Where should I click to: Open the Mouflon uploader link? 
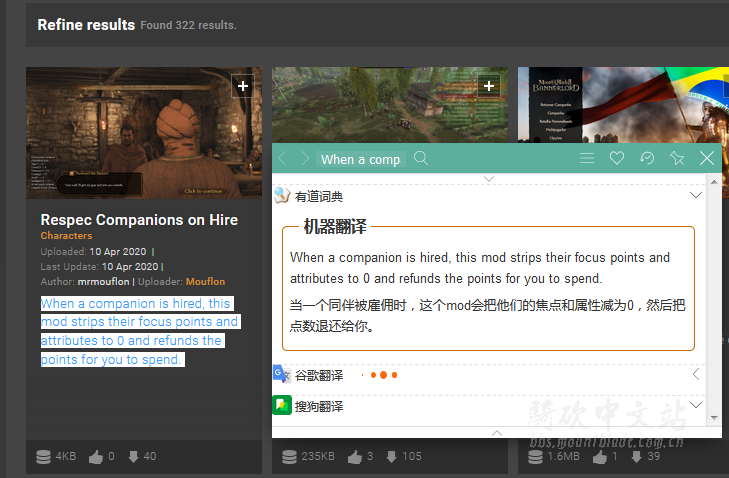[x=205, y=281]
